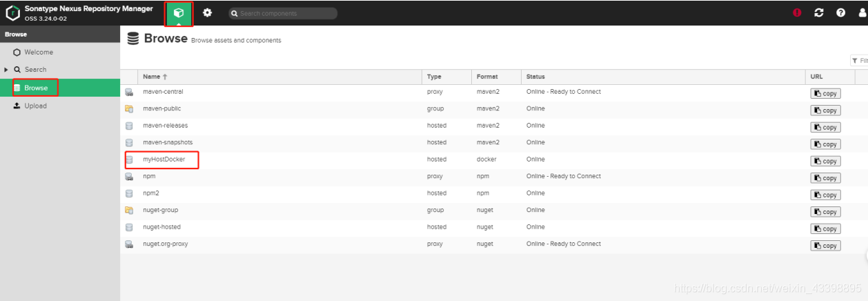
Task: Click the docker format cell
Action: coord(486,159)
